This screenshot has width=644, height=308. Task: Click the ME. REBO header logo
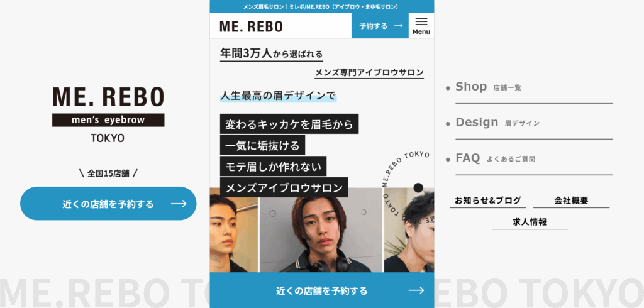click(252, 26)
